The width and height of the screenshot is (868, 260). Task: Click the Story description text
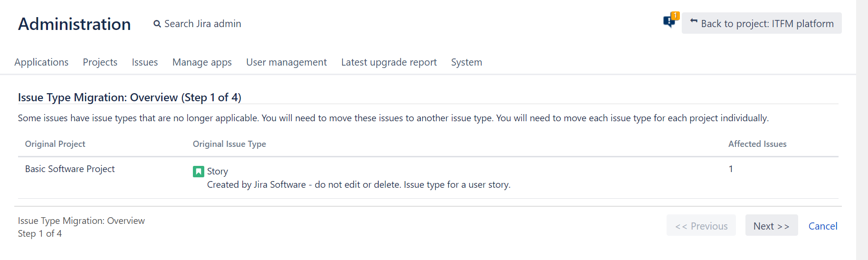[359, 185]
